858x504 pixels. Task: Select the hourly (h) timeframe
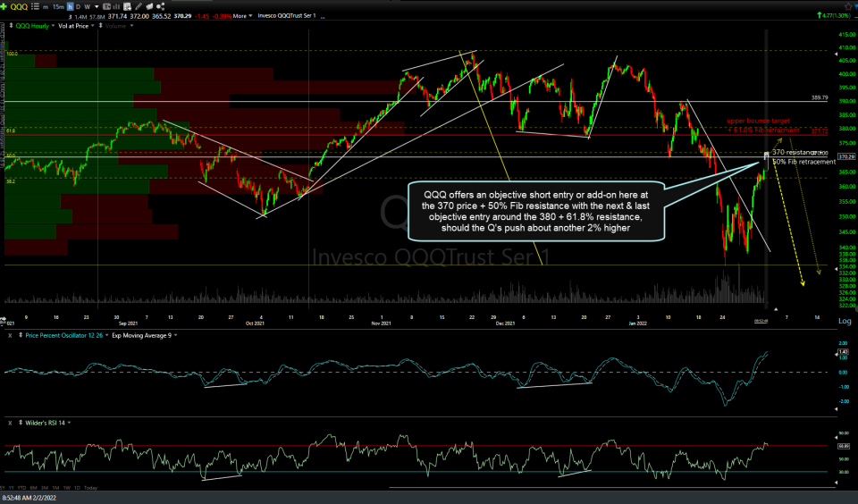(70, 7)
